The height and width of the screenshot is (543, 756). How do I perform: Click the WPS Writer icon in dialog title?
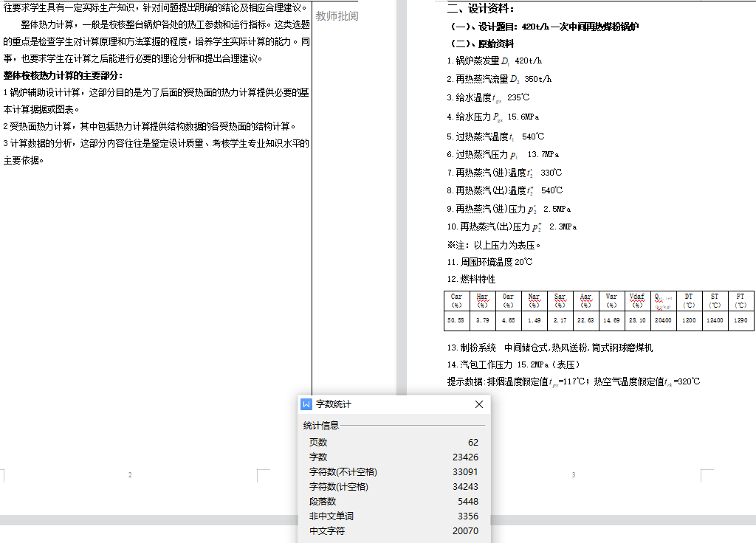tap(306, 404)
